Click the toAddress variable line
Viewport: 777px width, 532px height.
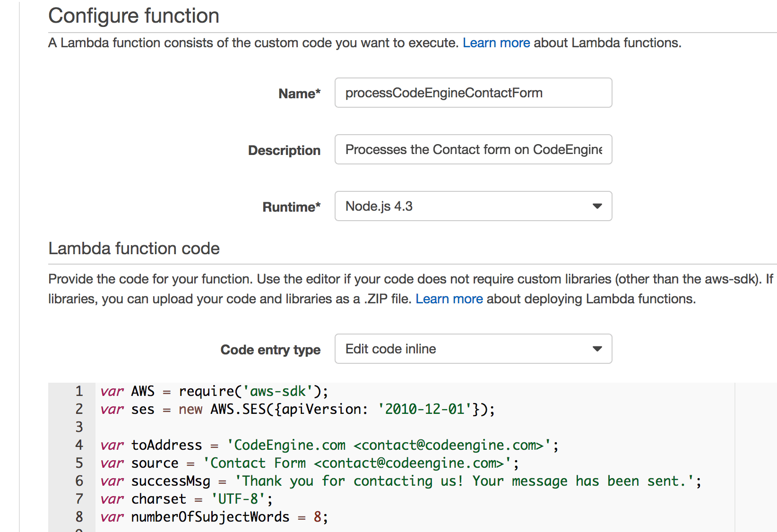[x=329, y=445]
